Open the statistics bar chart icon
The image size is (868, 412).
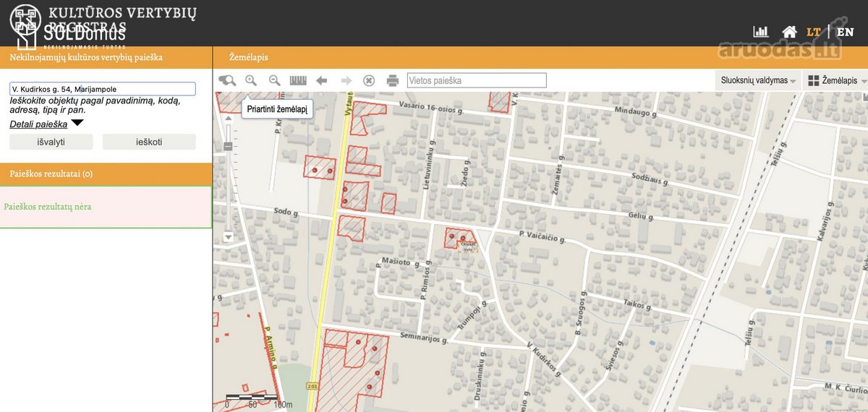click(x=760, y=32)
